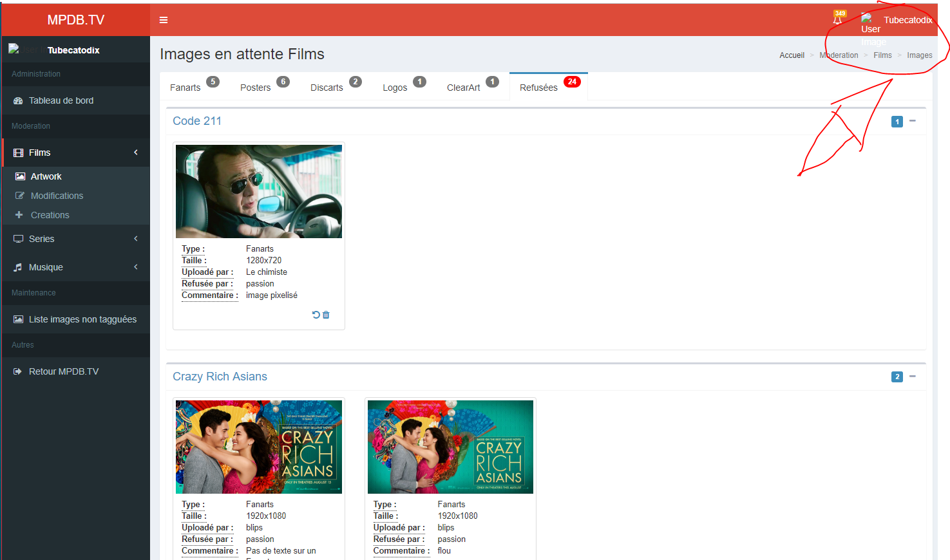Restore the refused Code 211 image
950x560 pixels.
pyautogui.click(x=316, y=315)
